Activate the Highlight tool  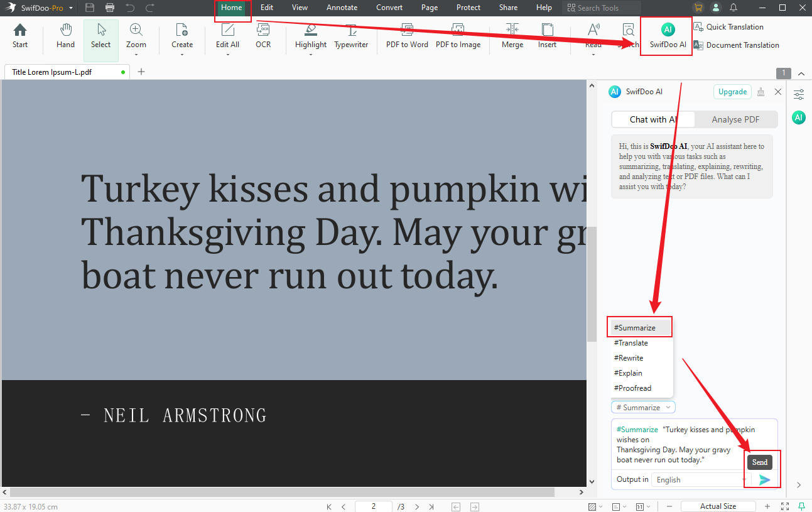[x=310, y=35]
